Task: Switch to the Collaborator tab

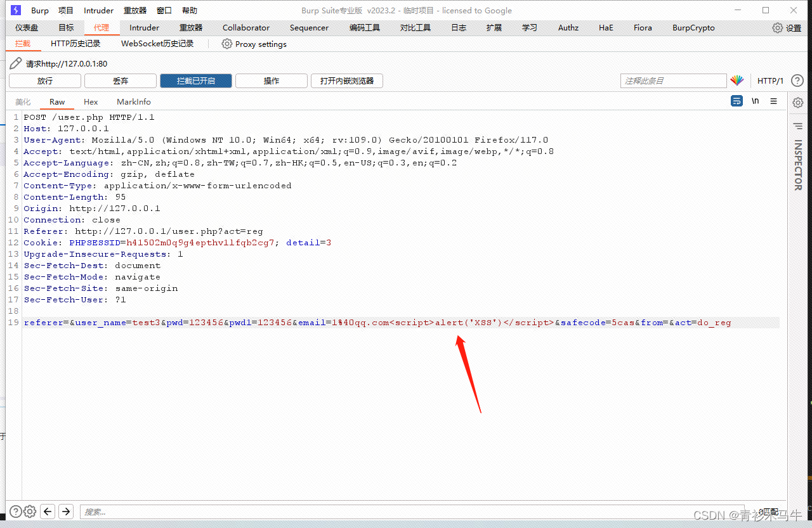Action: (246, 28)
